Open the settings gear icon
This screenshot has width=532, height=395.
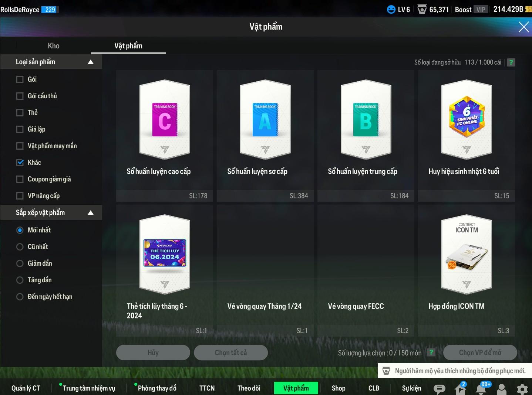pos(522,389)
